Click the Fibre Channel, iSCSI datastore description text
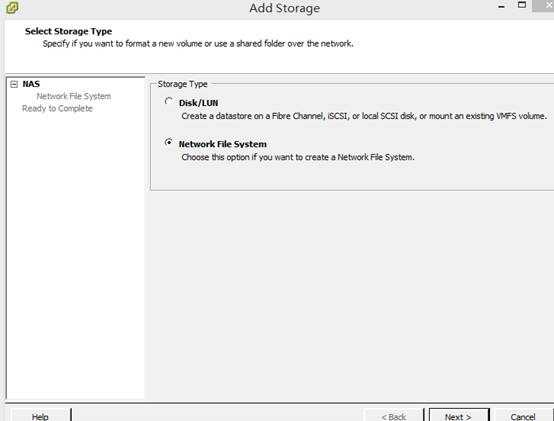Screen dimensions: 554x421 [364, 116]
